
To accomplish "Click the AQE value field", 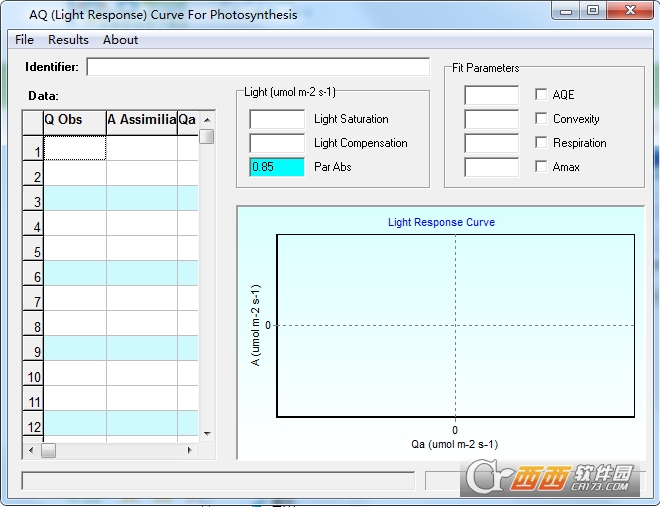I will pos(492,95).
